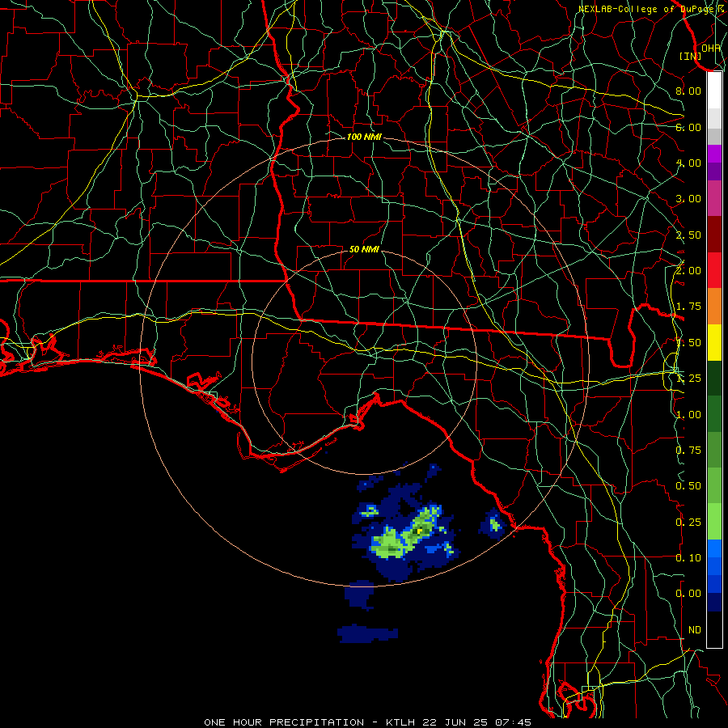Click the yellow peak pixel in storm cell

[420, 531]
